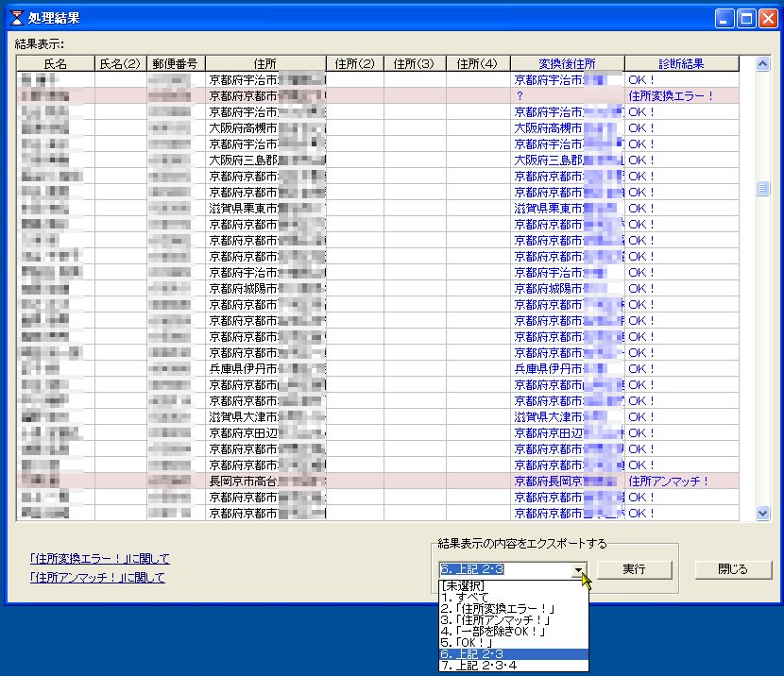This screenshot has width=784, height=676.
Task: Click the scrollbar down arrow
Action: coord(761,514)
